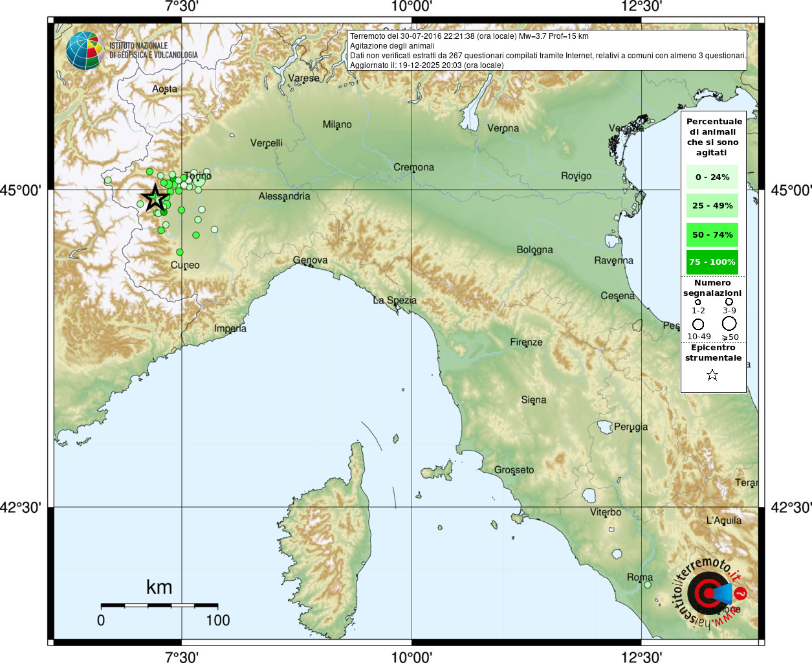Click the 'Dati non verificati' description line
812x663 pixels.
point(548,56)
